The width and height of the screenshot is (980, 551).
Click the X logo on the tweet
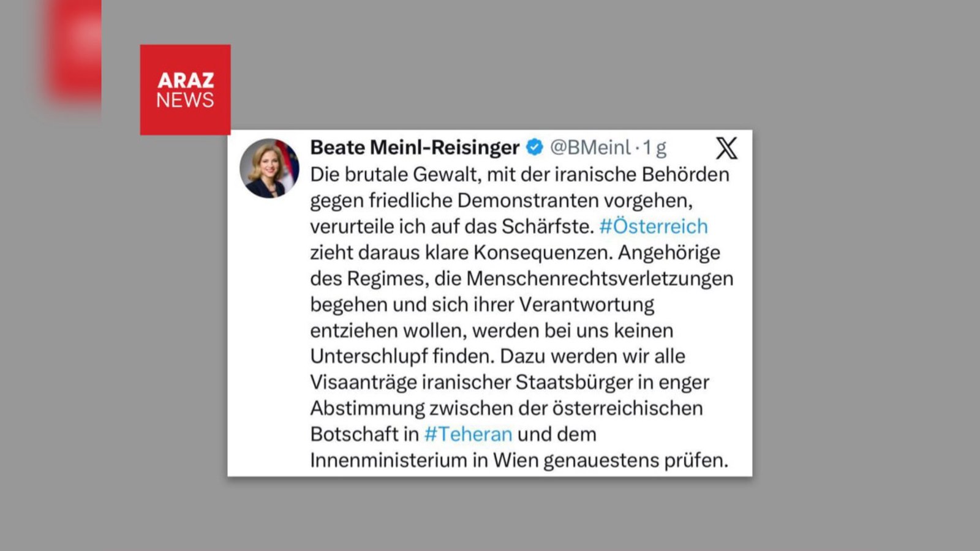point(726,148)
